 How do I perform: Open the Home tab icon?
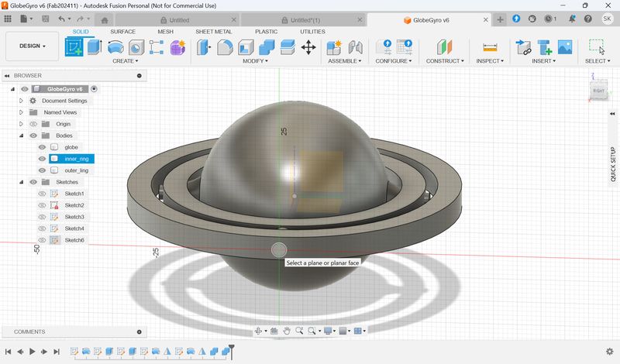[x=105, y=20]
